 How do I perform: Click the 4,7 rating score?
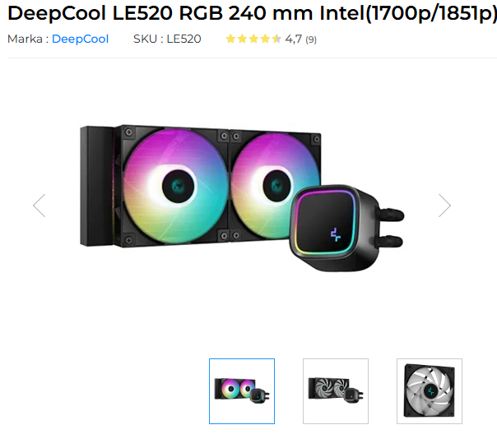pos(293,39)
